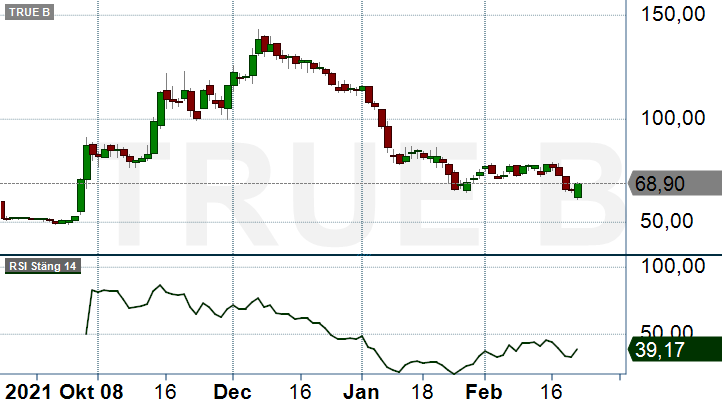Click the 100,00 label on RSI axis
This screenshot has width=722, height=410.
[x=673, y=266]
